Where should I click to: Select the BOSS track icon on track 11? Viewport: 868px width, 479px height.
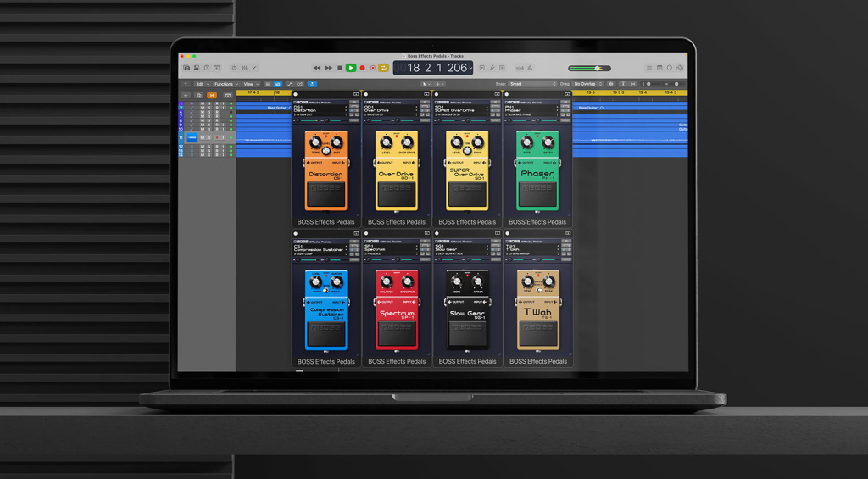pyautogui.click(x=192, y=137)
